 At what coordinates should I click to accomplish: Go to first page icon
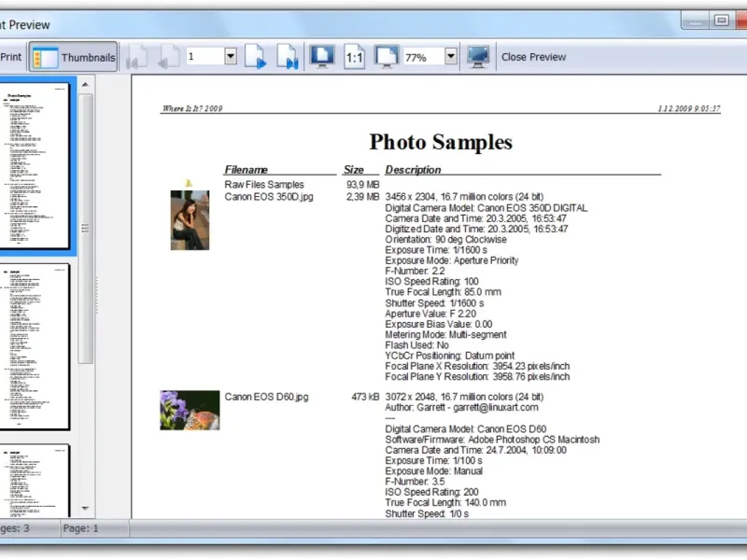[x=136, y=57]
